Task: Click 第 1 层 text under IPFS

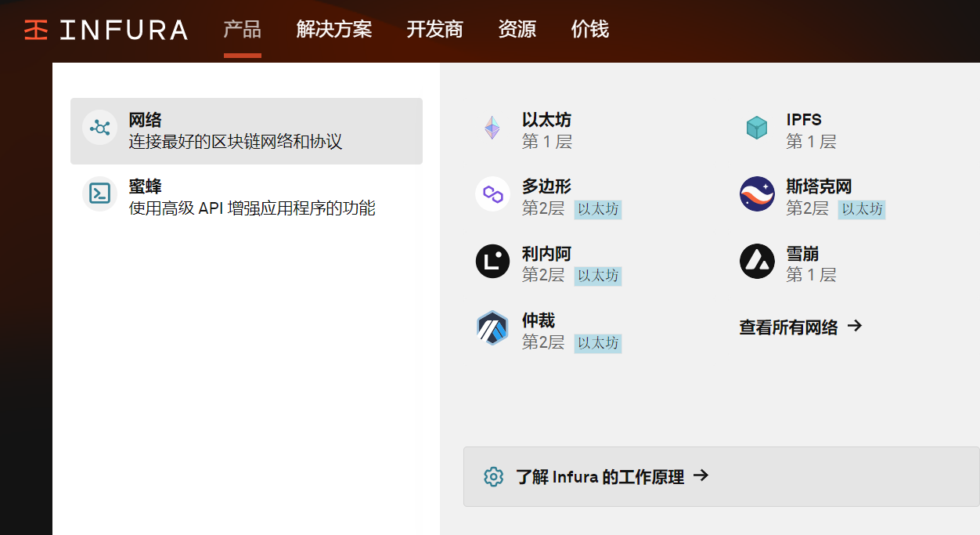Action: [812, 142]
